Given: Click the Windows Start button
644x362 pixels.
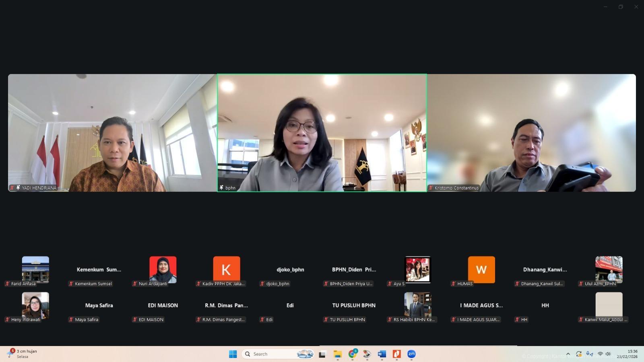Looking at the screenshot, I should pos(233,354).
